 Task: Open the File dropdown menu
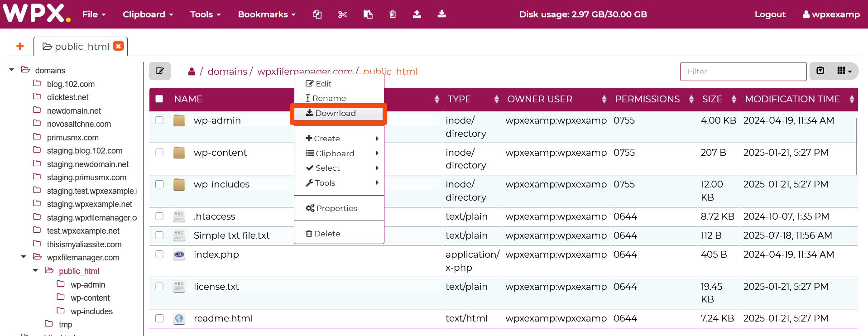point(94,14)
